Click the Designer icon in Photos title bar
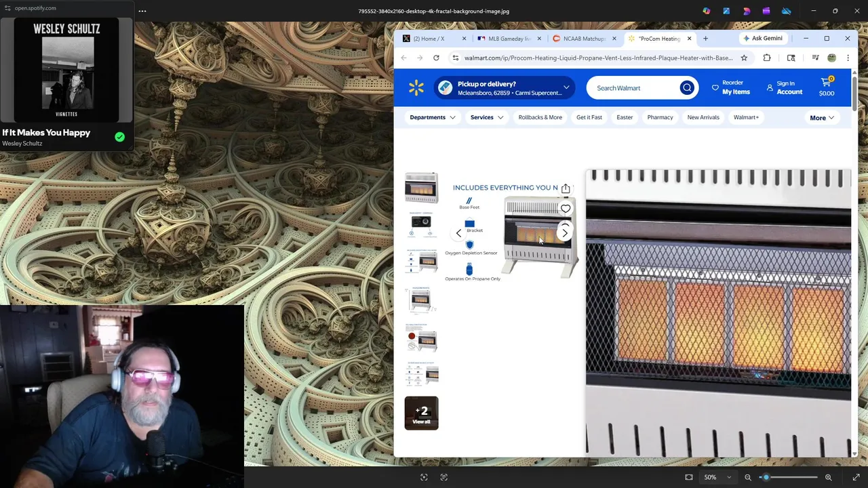The image size is (868, 488). [x=747, y=11]
